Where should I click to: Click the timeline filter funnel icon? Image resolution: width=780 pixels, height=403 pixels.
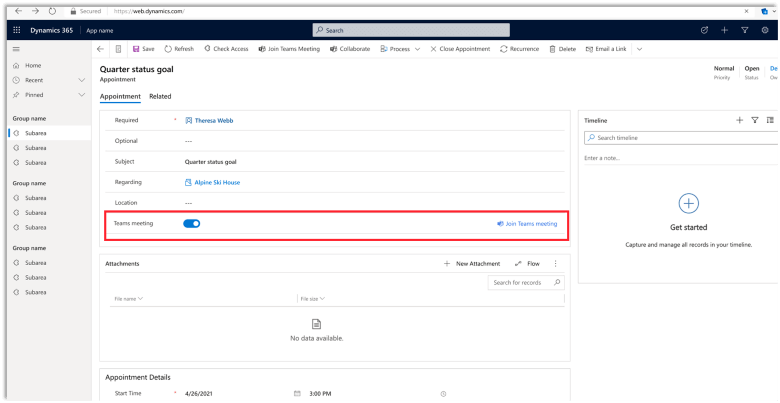click(x=755, y=120)
